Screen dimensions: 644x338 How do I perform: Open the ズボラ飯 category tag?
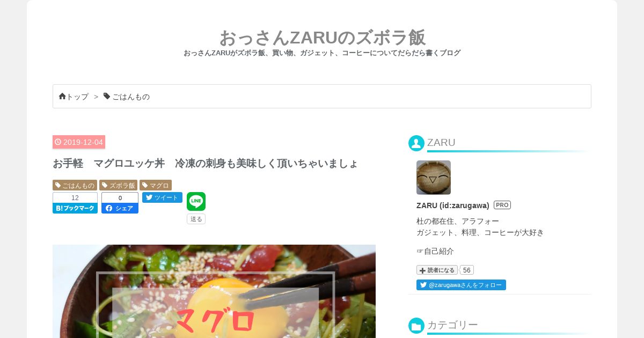pyautogui.click(x=119, y=185)
